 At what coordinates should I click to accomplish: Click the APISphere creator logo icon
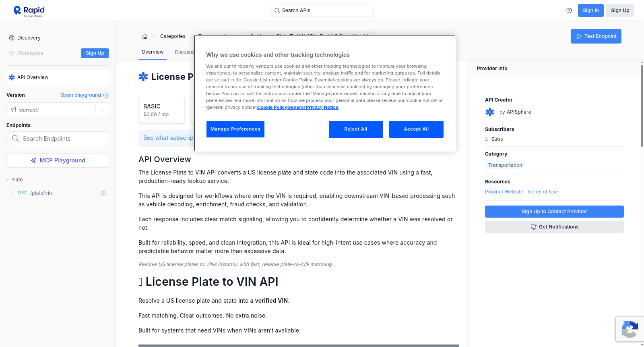490,112
